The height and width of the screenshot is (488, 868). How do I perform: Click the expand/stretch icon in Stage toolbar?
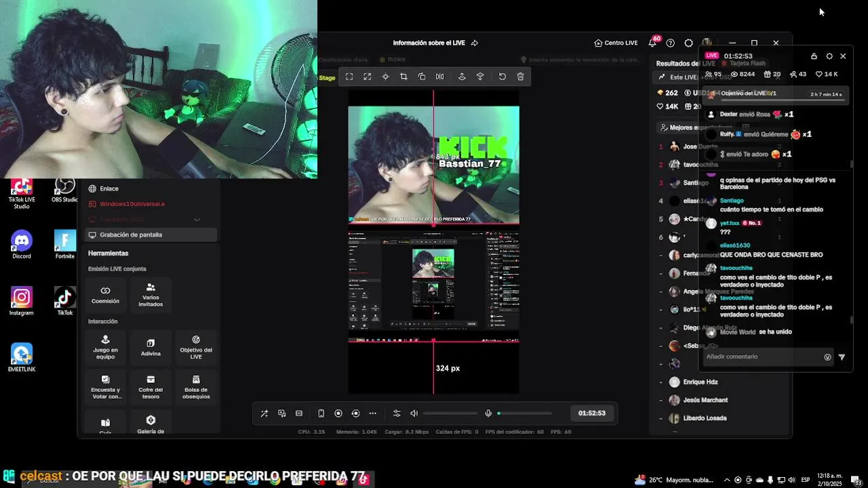pos(368,77)
